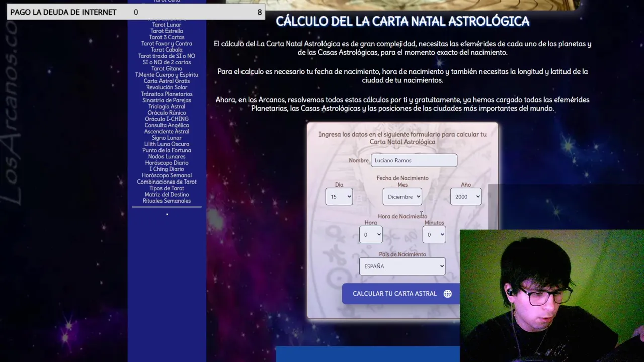Open Tarot tirada de SI o NO
Viewport: 644px width, 362px height.
[167, 56]
